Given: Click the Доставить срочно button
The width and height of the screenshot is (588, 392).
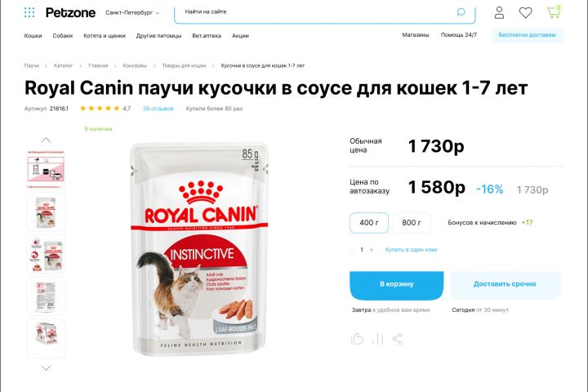Looking at the screenshot, I should pos(506,285).
